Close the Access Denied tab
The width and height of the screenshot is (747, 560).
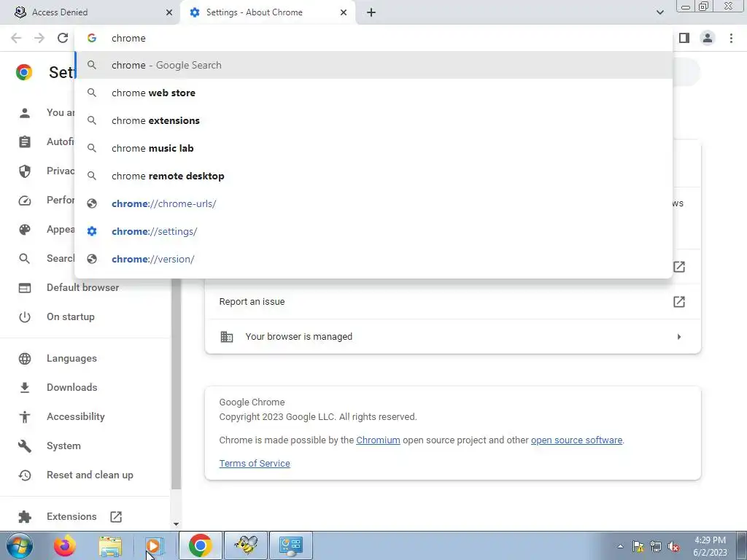click(169, 12)
